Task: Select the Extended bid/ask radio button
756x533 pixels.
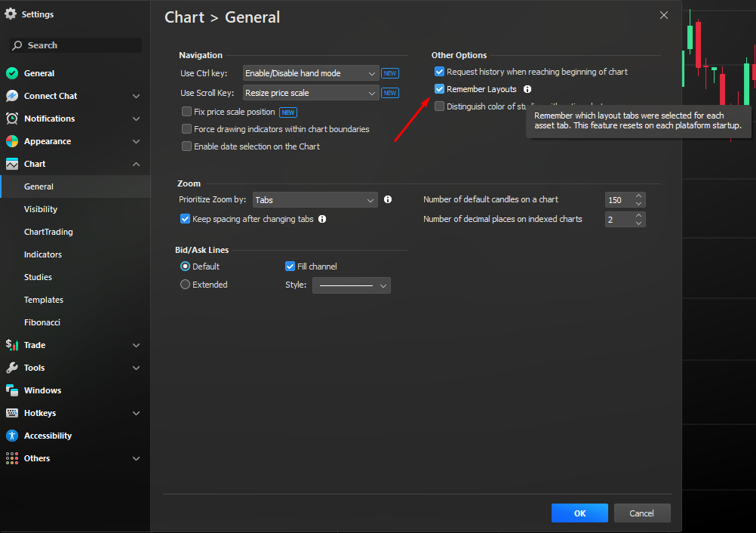Action: (x=186, y=285)
